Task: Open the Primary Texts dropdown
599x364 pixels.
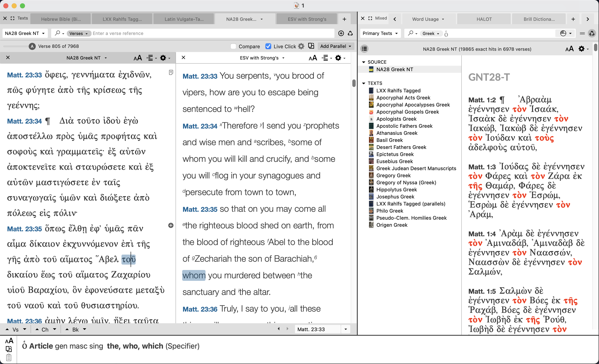Action: point(380,33)
